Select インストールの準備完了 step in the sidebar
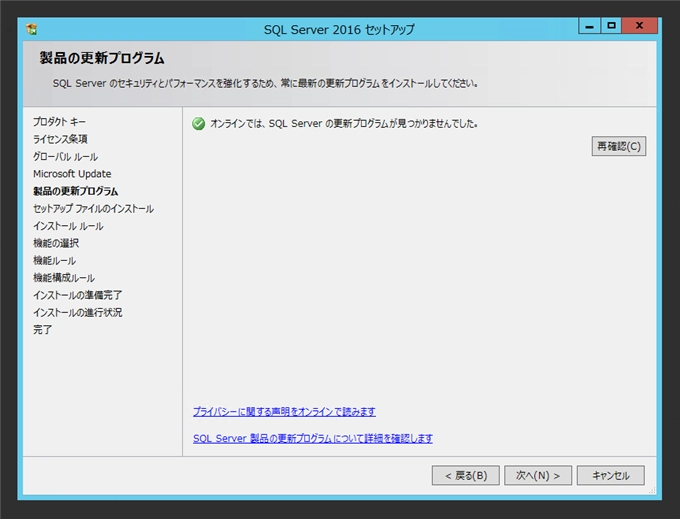Image resolution: width=680 pixels, height=519 pixels. [x=78, y=295]
